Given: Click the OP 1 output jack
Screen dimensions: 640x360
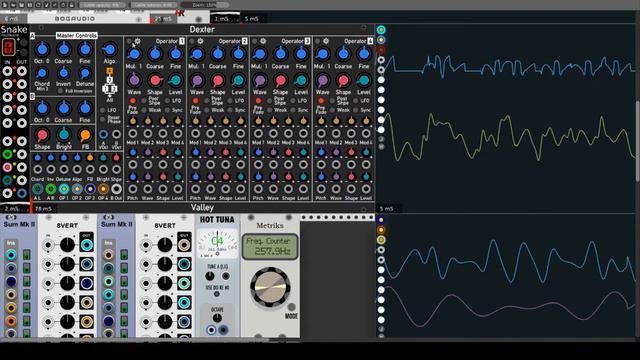Looking at the screenshot, I should point(64,189).
